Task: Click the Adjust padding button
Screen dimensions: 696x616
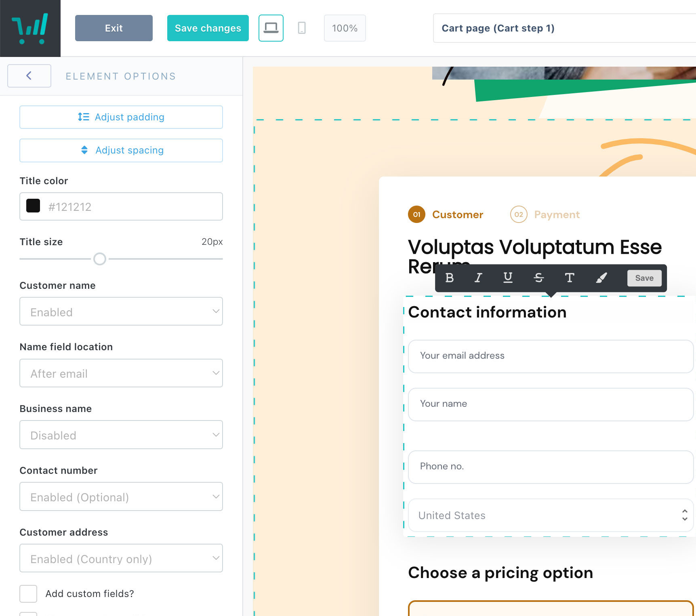Action: pos(121,117)
